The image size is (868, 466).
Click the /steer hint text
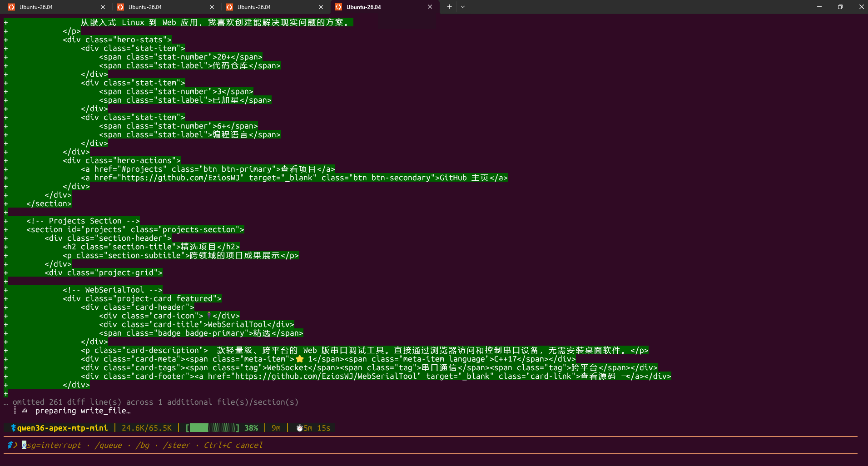176,445
